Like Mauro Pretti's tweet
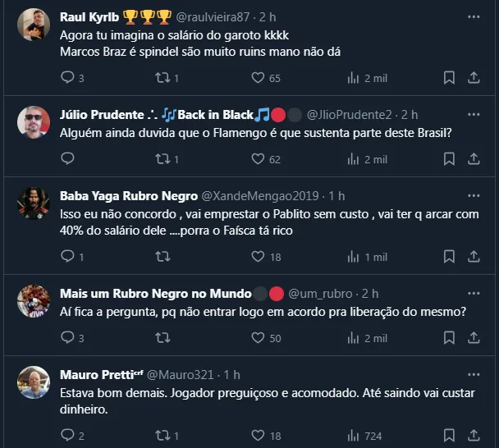499x448 pixels. [258, 436]
